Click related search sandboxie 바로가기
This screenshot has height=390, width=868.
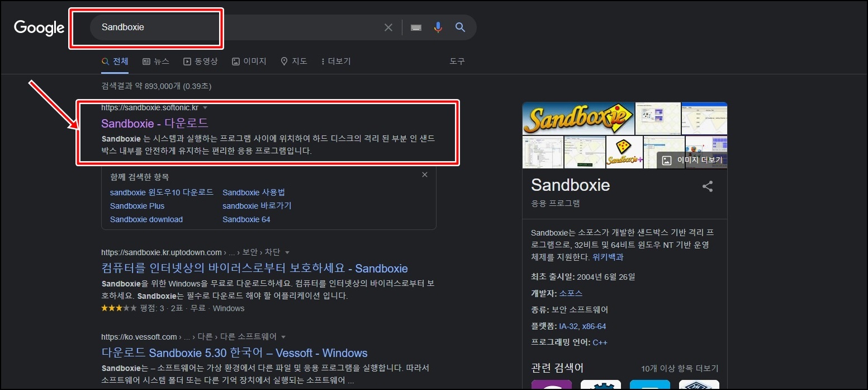click(x=257, y=206)
